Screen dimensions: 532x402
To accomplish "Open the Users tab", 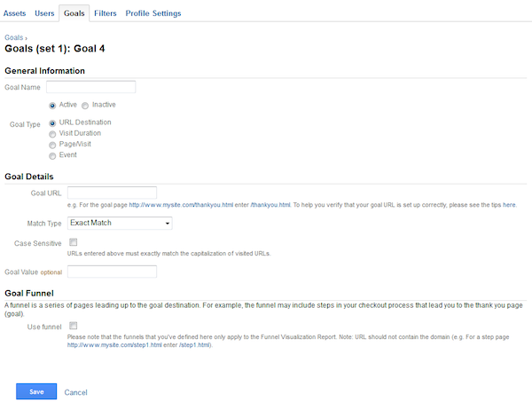I will click(44, 13).
